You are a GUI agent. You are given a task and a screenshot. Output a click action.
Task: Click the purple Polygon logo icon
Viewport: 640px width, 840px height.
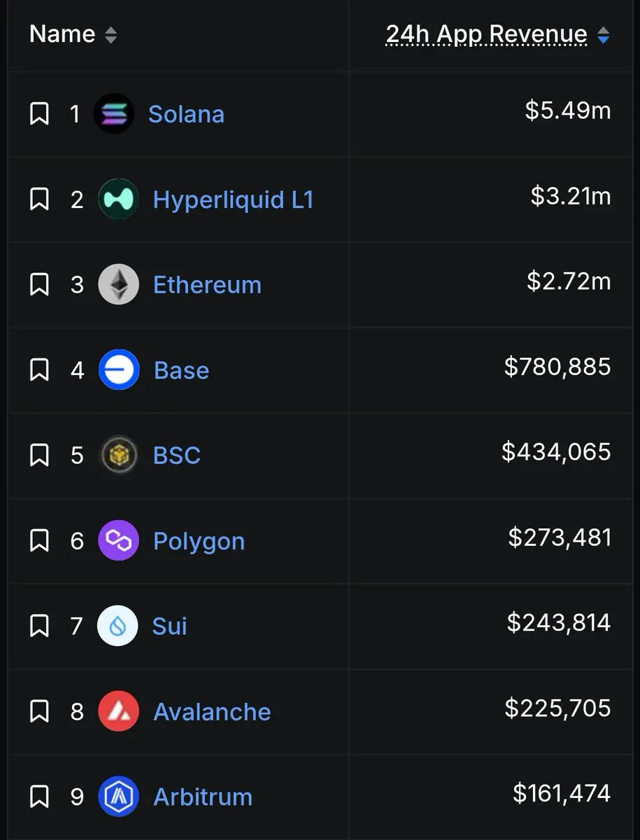[118, 540]
